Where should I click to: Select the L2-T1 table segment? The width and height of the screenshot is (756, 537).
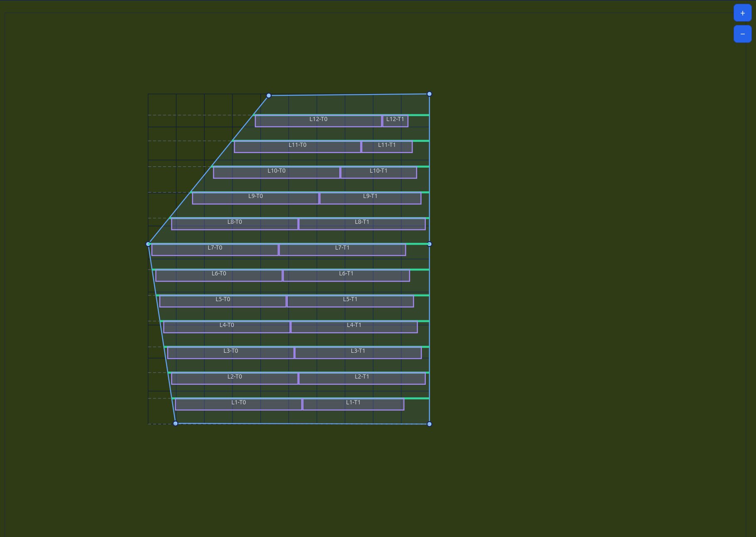(362, 376)
